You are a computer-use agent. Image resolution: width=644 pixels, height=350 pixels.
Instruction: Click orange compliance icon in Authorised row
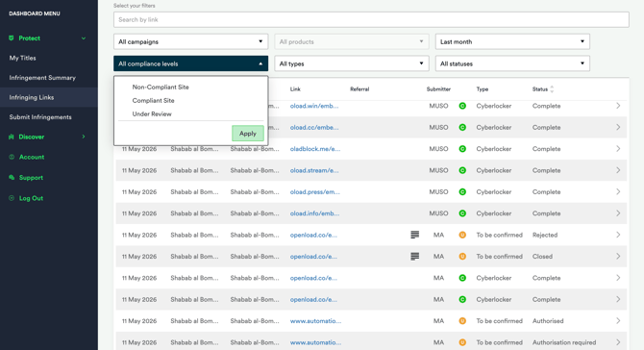click(462, 321)
